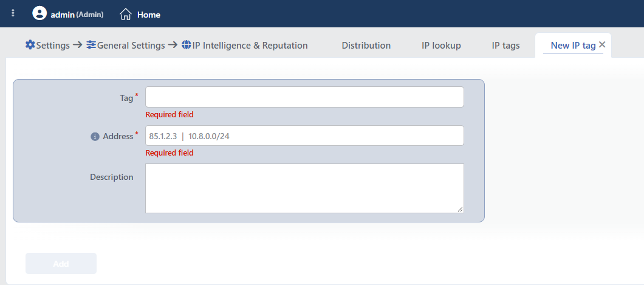Open the IP lookup tab
The width and height of the screenshot is (644, 285).
click(x=441, y=46)
